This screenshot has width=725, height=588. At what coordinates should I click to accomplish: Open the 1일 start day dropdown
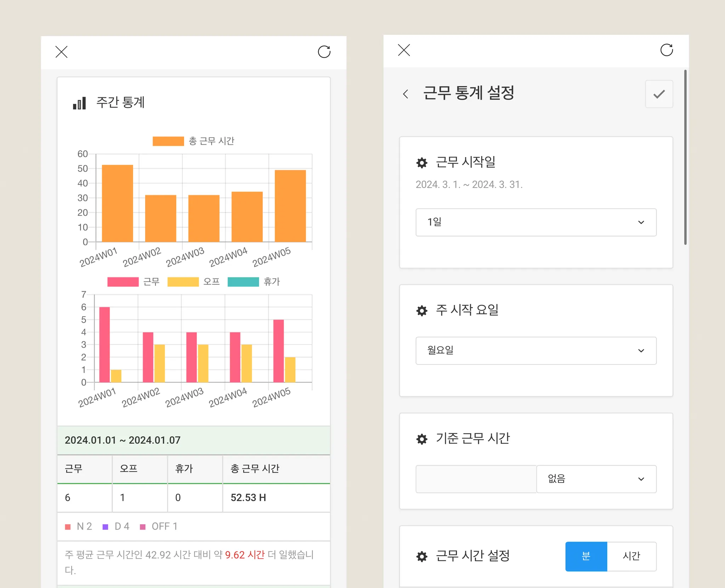536,222
